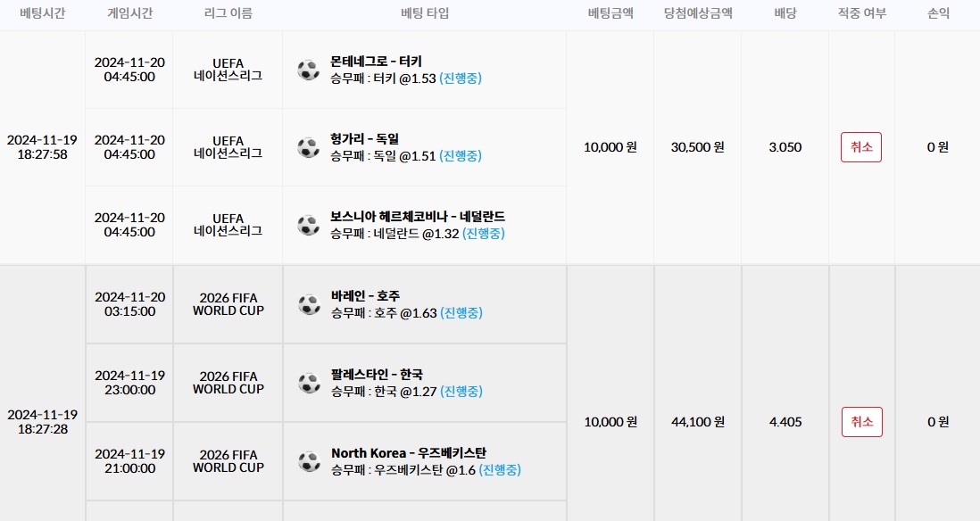
Task: Select the 리그 이름 column header
Action: click(228, 13)
